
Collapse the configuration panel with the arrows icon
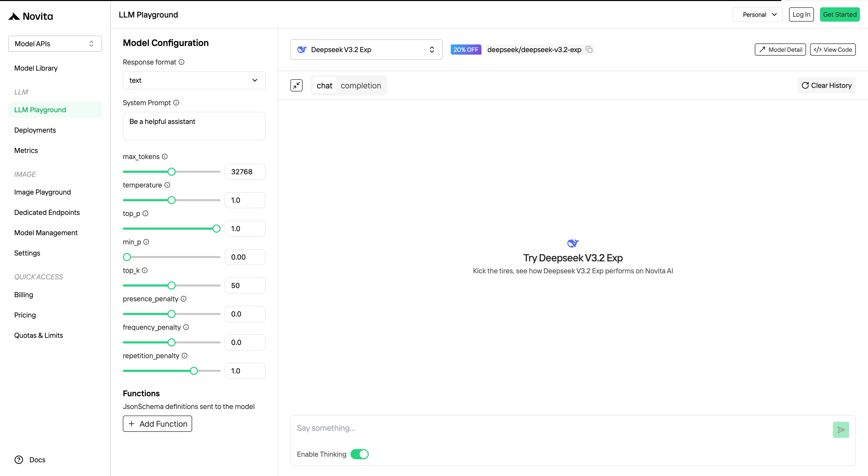pos(296,85)
